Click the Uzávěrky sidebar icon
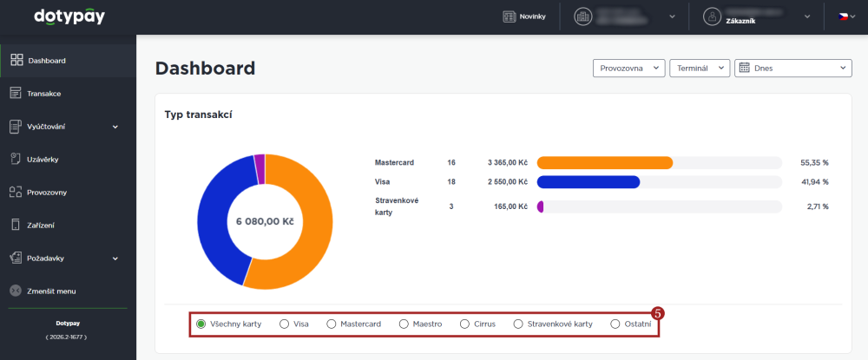 (16, 160)
